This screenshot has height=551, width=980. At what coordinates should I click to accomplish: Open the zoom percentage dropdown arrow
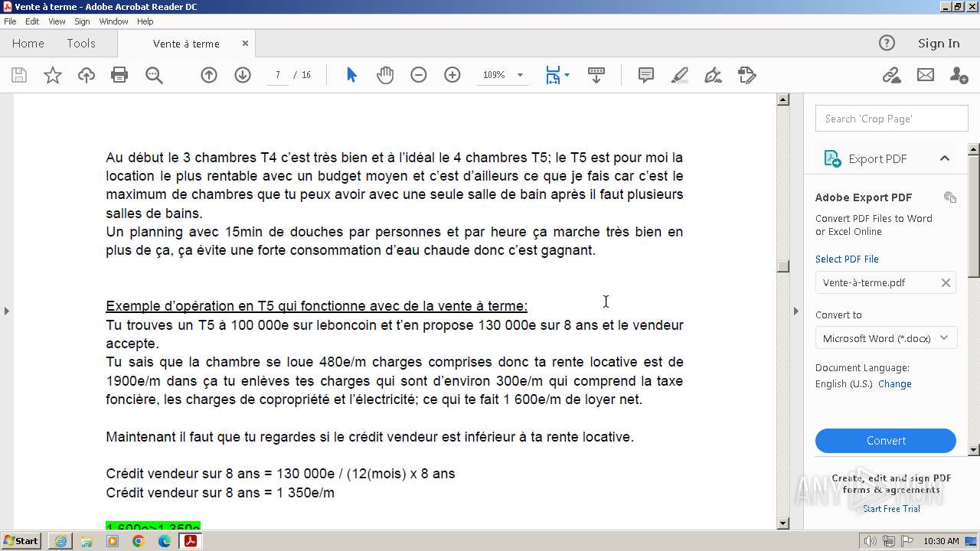click(520, 75)
